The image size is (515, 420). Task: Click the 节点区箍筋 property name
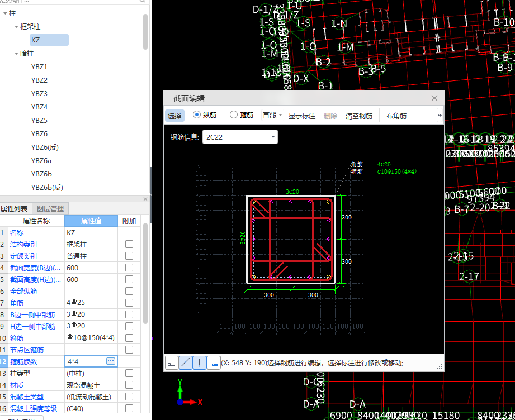[27, 350]
